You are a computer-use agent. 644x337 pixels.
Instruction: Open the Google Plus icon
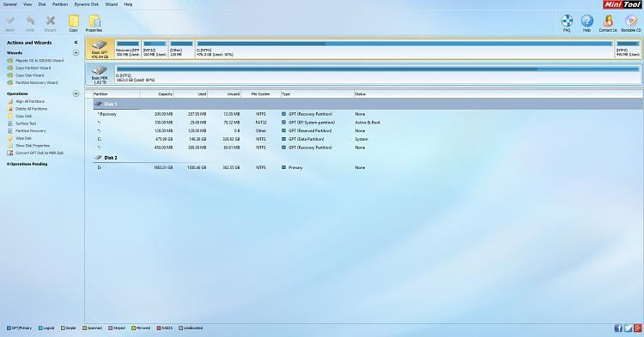(637, 328)
